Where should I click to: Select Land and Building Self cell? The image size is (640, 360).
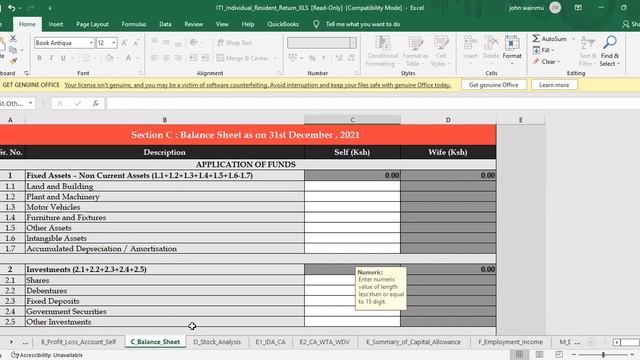tap(352, 186)
